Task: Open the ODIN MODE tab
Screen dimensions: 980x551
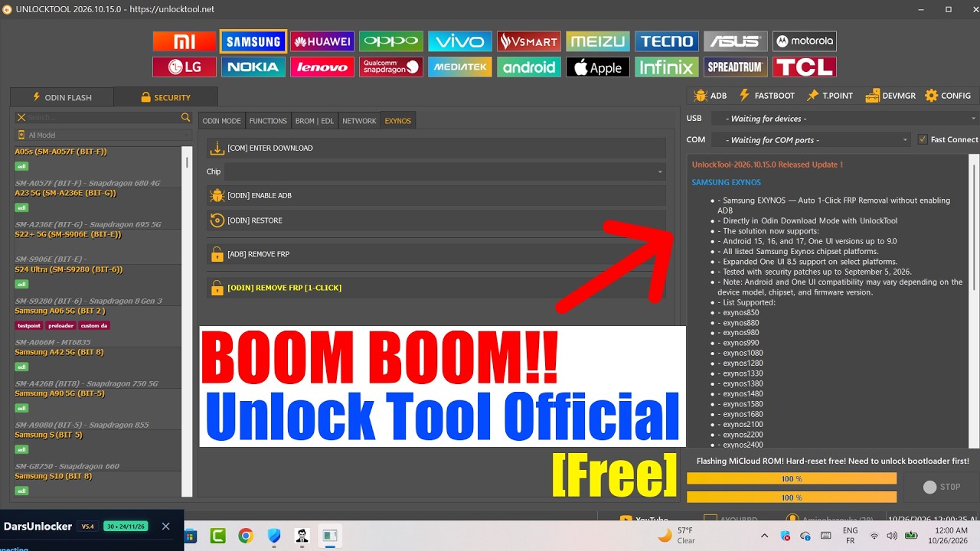Action: coord(221,121)
